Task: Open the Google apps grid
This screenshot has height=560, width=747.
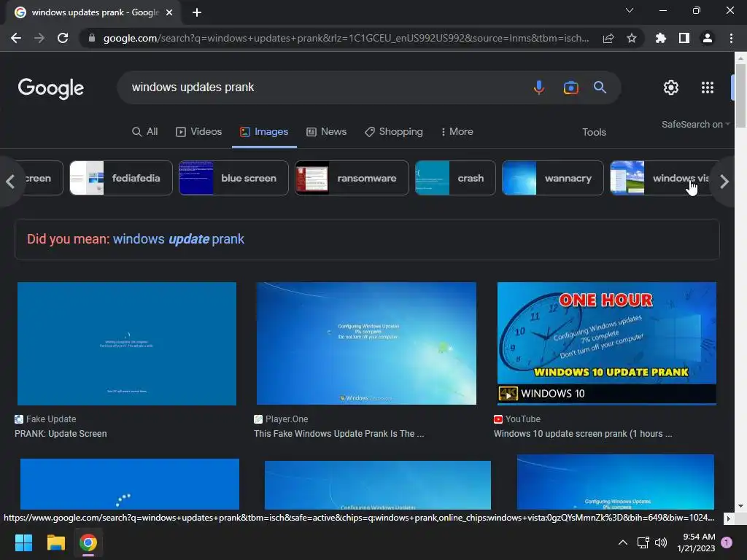Action: [708, 87]
